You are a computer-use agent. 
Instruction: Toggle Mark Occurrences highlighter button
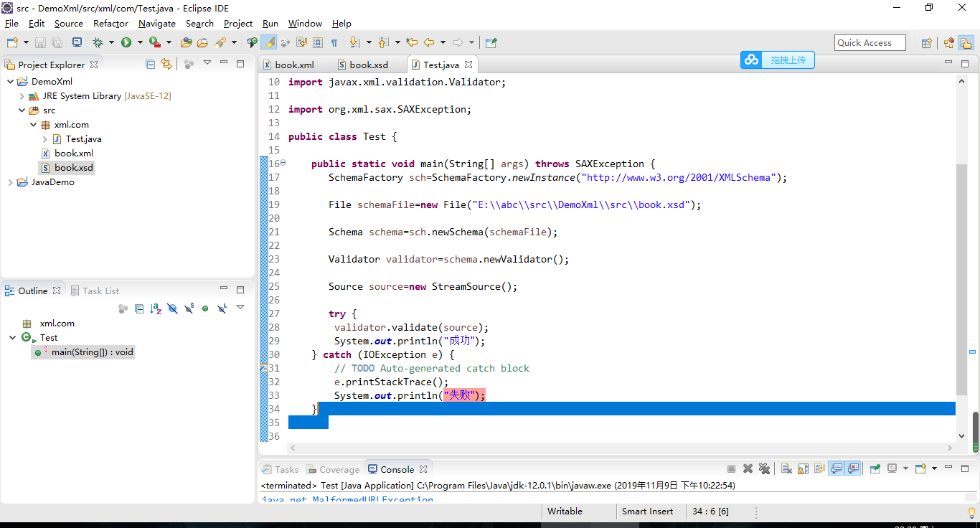pyautogui.click(x=268, y=43)
